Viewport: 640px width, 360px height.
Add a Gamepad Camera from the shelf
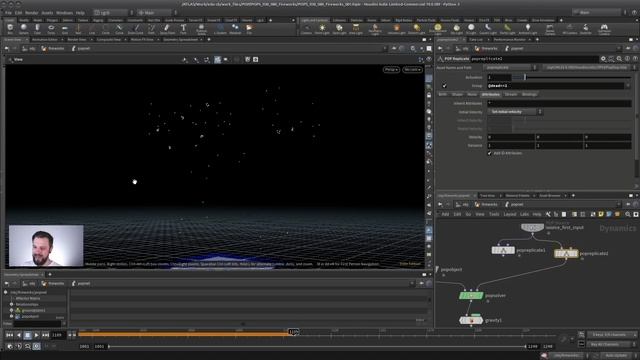click(x=604, y=29)
